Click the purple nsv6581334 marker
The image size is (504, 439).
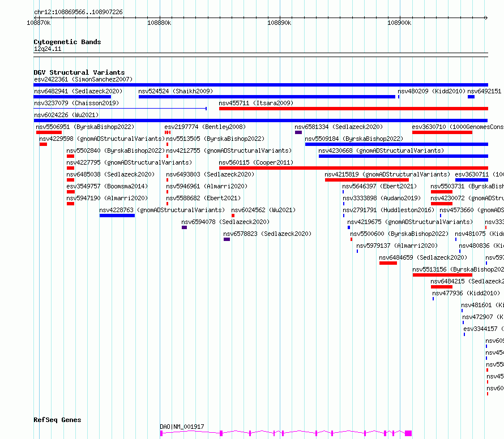tap(298, 132)
